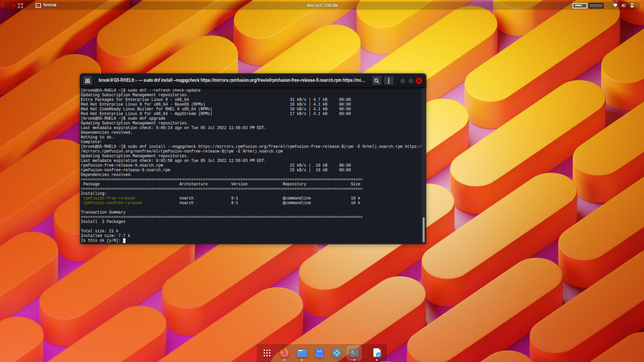Open the Files manager in the dock

tap(302, 353)
